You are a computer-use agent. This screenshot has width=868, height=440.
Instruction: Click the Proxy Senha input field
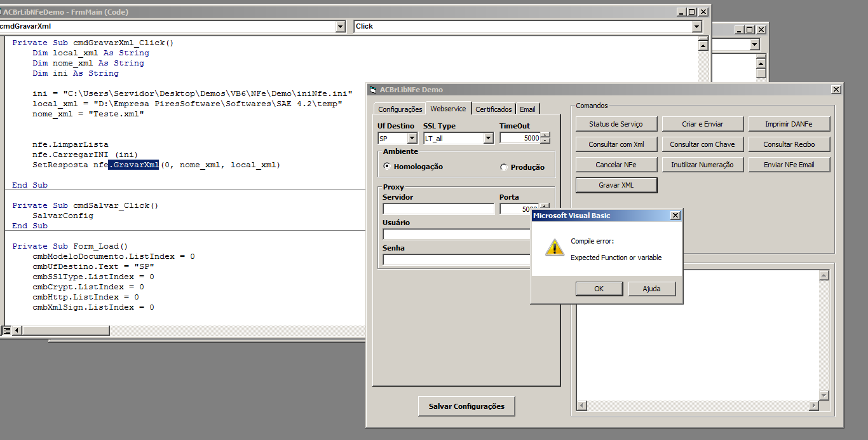tap(456, 259)
